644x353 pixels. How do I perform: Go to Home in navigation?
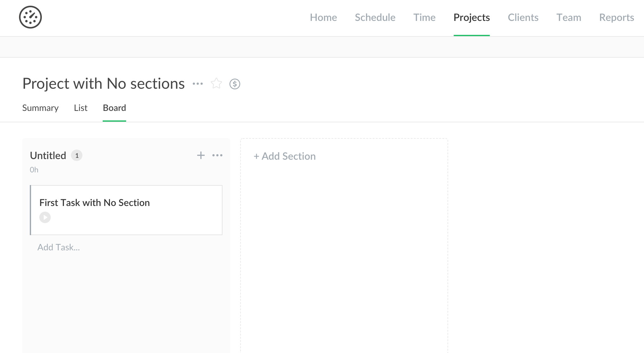pyautogui.click(x=323, y=17)
